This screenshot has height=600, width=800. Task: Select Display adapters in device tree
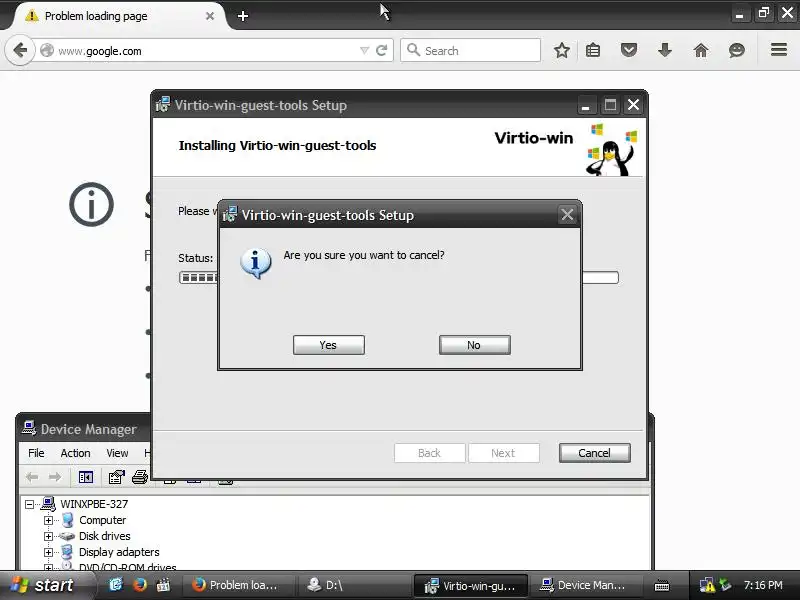click(119, 552)
